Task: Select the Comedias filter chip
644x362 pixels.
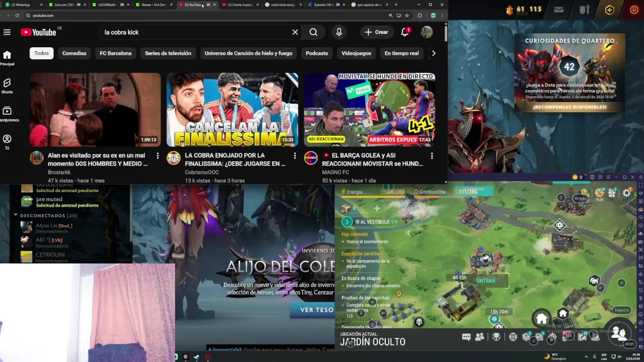Action: 74,53
